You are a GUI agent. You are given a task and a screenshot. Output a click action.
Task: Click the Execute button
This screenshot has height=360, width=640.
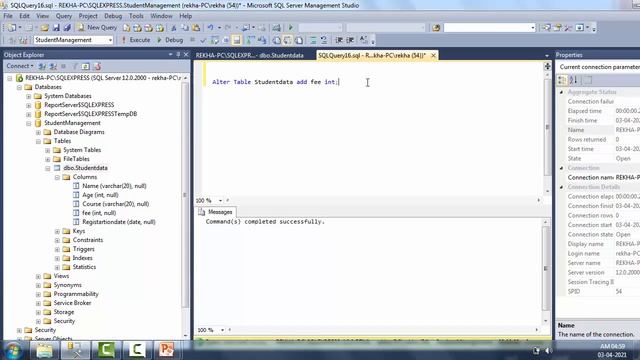(x=136, y=40)
